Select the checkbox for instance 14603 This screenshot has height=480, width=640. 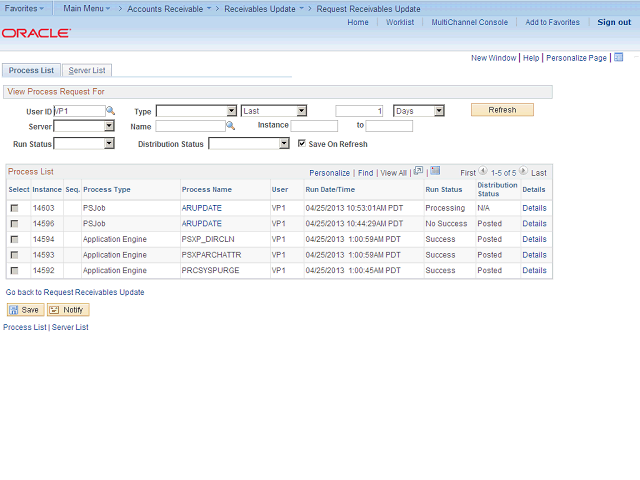pyautogui.click(x=14, y=208)
